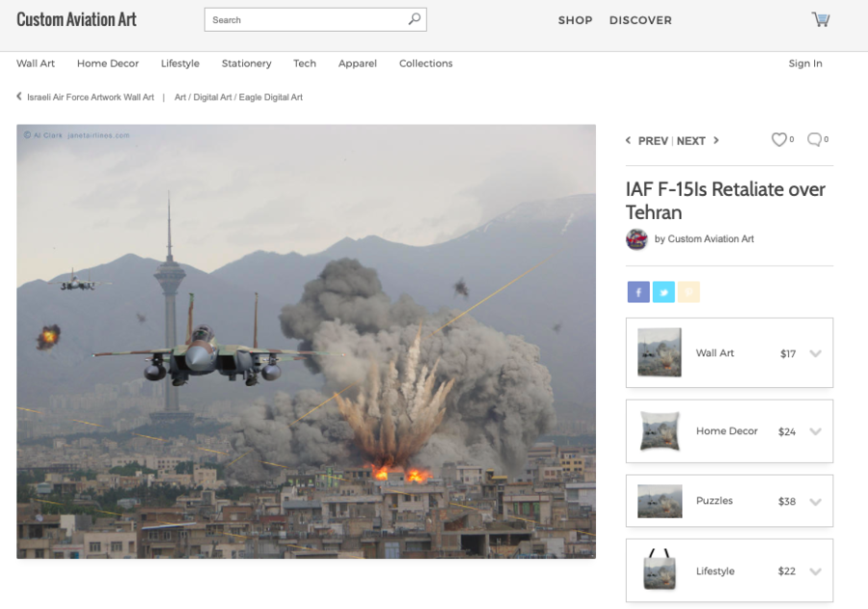Click the search magnifier icon
The height and width of the screenshot is (609, 868).
[x=414, y=19]
